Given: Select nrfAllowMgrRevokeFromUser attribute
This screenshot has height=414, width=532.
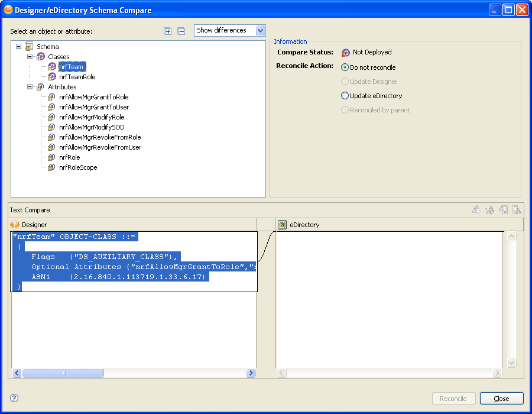Looking at the screenshot, I should click(x=100, y=147).
